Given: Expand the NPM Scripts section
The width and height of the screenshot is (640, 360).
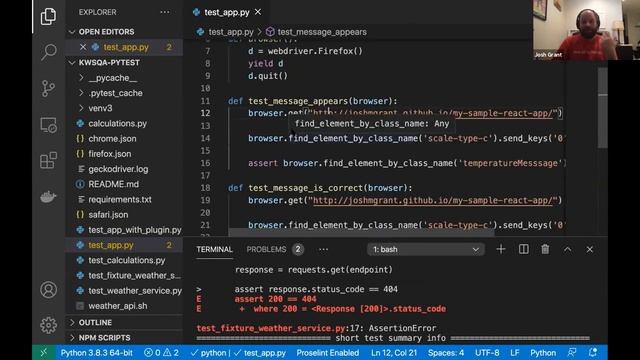Looking at the screenshot, I should (124, 338).
